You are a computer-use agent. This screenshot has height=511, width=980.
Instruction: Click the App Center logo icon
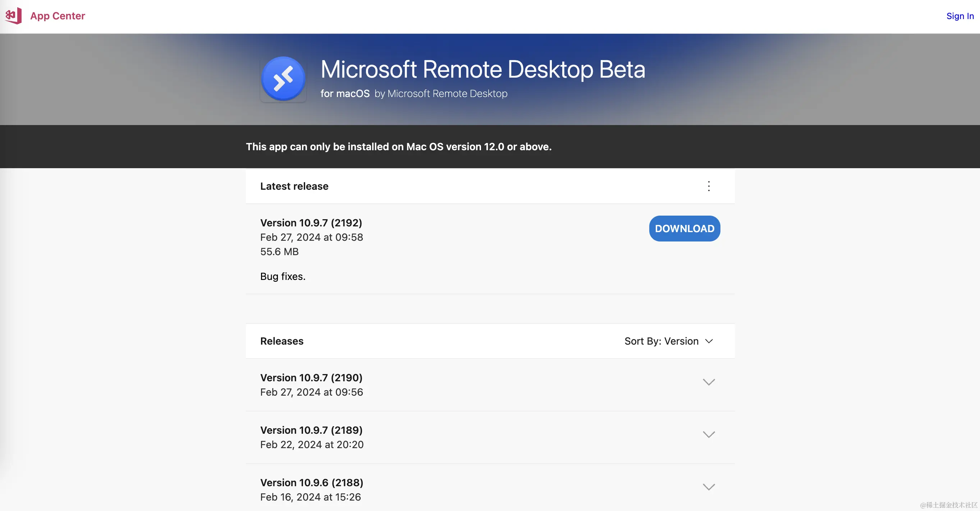13,15
